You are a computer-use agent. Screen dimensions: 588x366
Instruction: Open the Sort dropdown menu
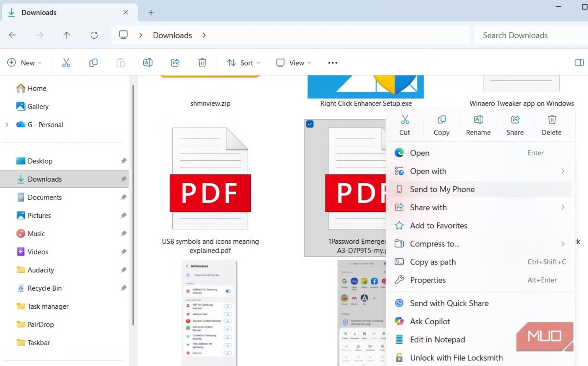point(243,63)
